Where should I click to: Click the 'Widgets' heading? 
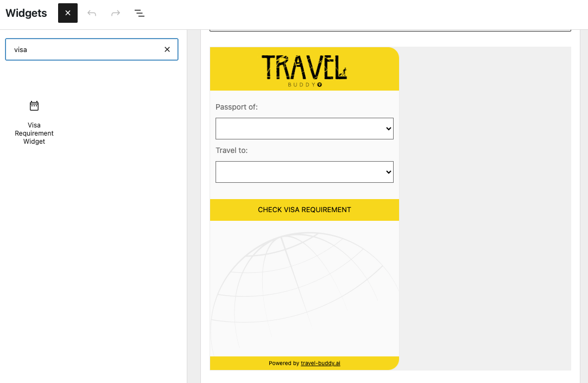[x=26, y=13]
